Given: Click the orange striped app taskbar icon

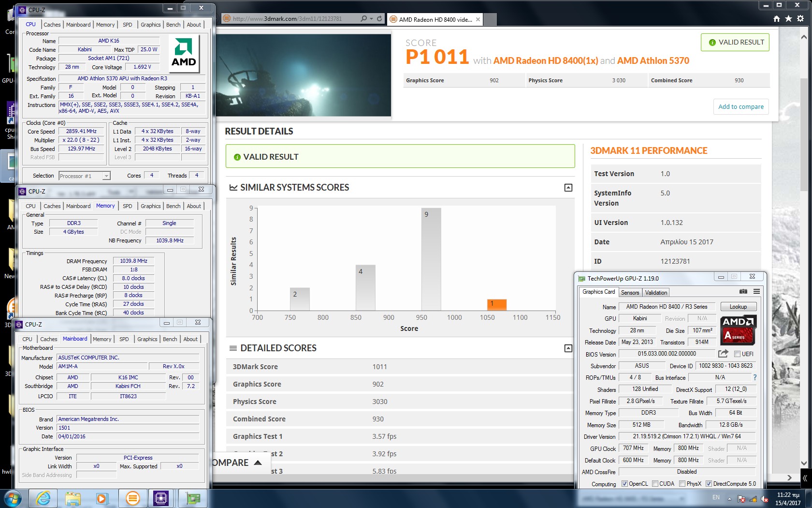Looking at the screenshot, I should [x=132, y=498].
